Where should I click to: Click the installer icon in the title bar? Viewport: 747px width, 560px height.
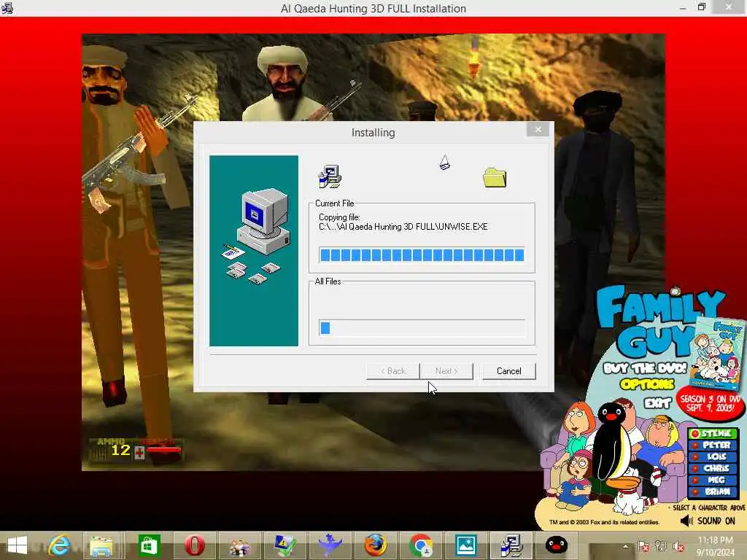coord(7,8)
